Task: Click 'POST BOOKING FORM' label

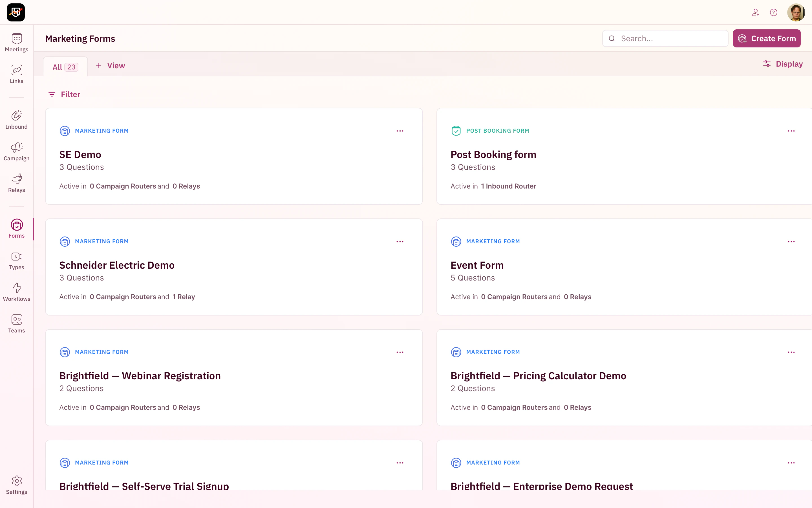Action: click(498, 131)
